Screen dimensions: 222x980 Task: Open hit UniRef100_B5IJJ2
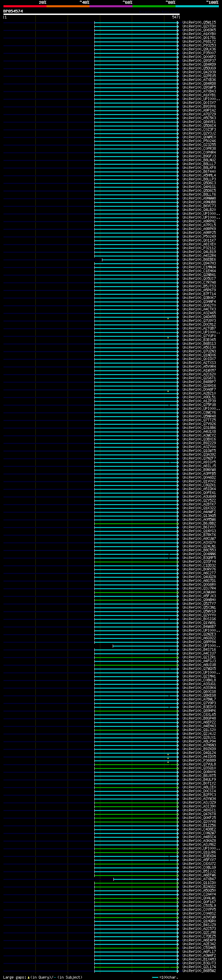coord(199,871)
